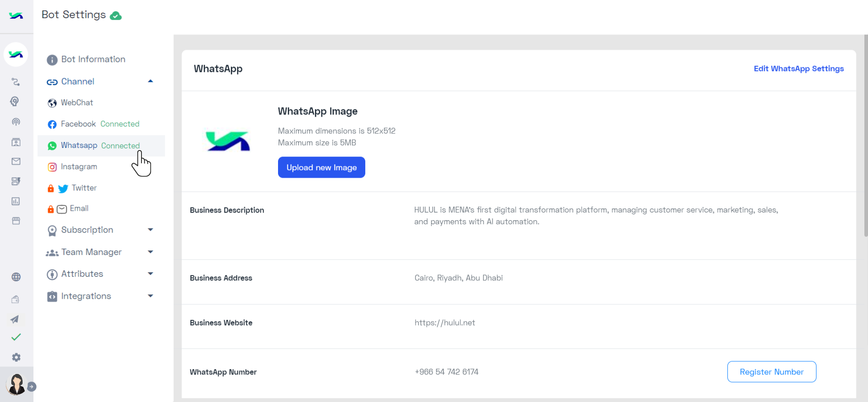Select the locked Twitter channel
Image resolution: width=868 pixels, height=402 pixels.
(x=84, y=188)
